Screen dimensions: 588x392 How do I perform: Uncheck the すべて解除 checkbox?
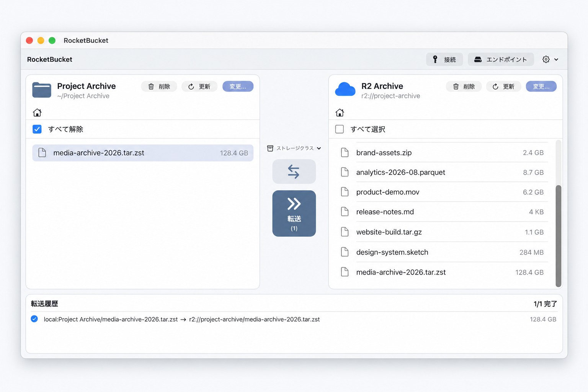pos(37,129)
